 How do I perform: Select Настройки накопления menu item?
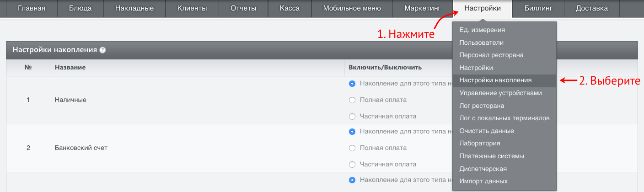[504, 80]
